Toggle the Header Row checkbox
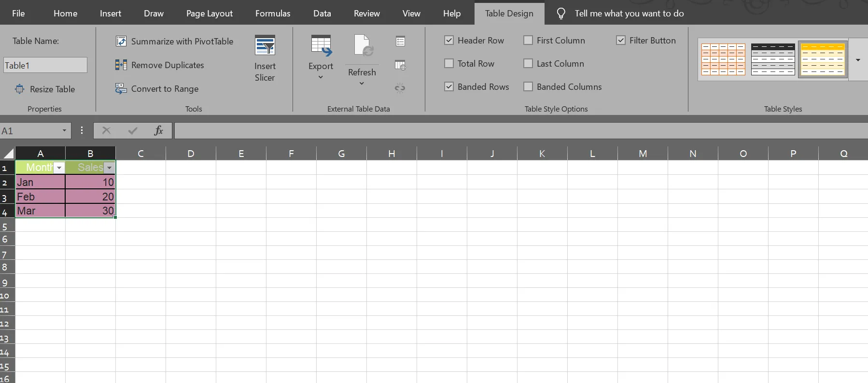The image size is (868, 383). click(449, 40)
